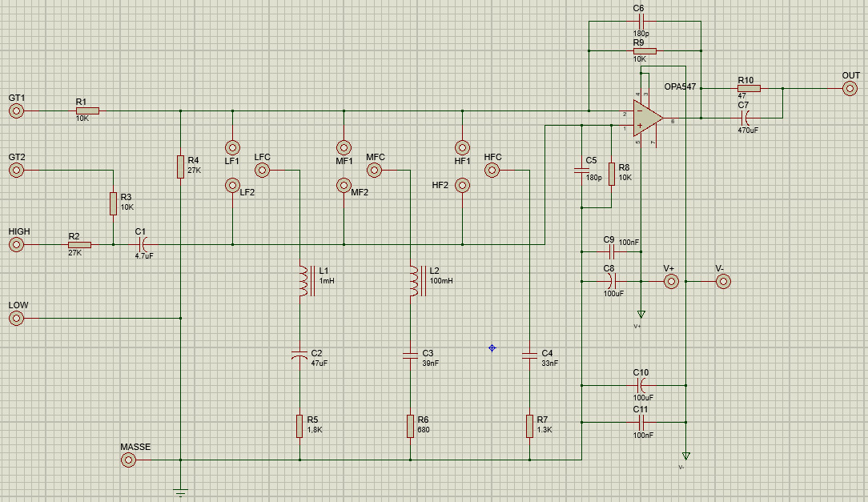Click the MF1 terminal pin

click(344, 148)
